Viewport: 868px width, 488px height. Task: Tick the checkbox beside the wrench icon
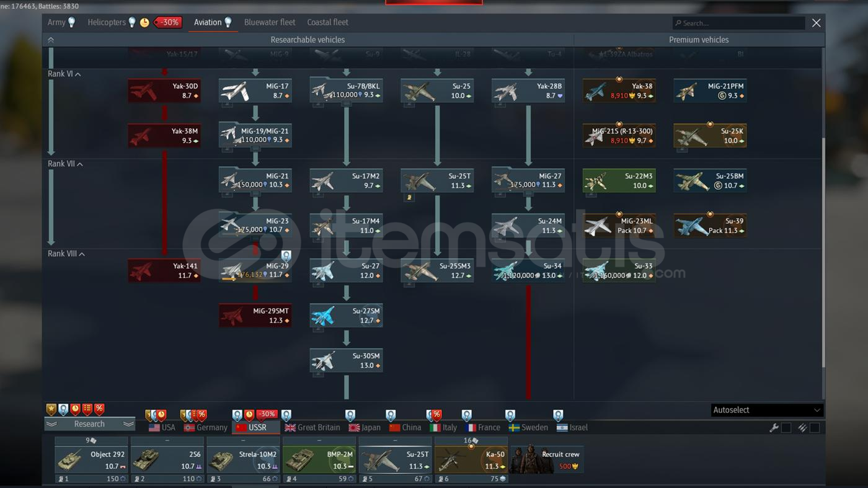click(786, 428)
